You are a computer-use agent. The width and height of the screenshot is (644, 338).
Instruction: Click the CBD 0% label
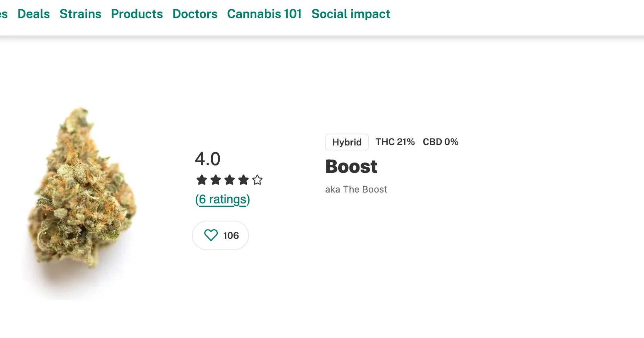pos(441,142)
